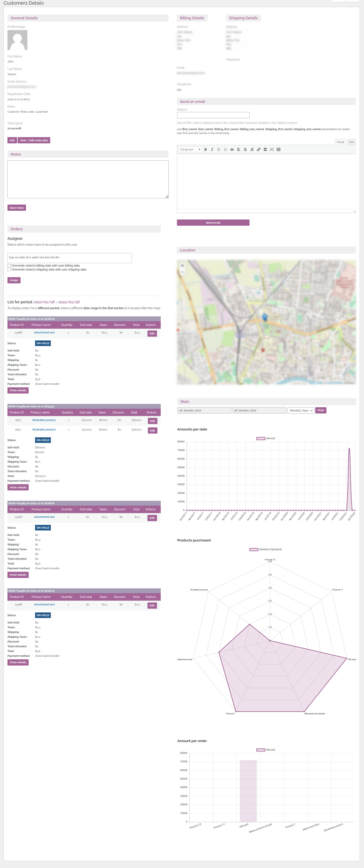Enable fullscreen editor mode
The height and width of the screenshot is (868, 364).
click(x=272, y=150)
